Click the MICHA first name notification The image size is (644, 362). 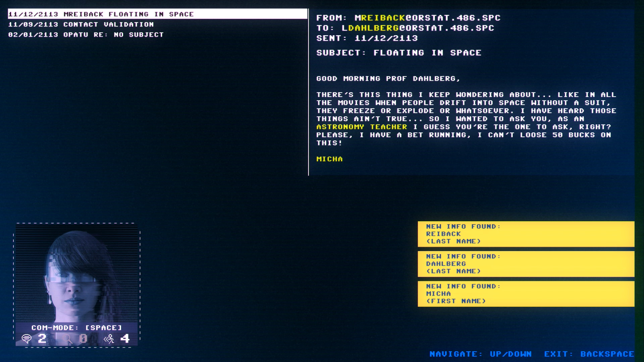coord(526,294)
